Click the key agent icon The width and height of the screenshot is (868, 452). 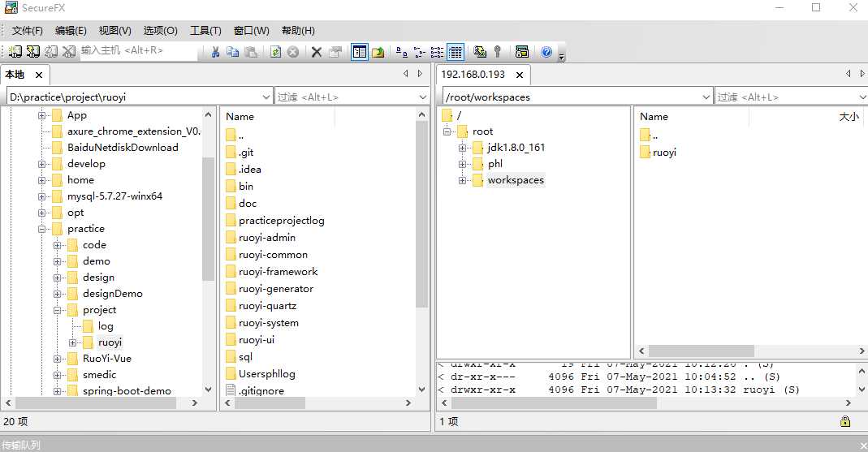(498, 52)
